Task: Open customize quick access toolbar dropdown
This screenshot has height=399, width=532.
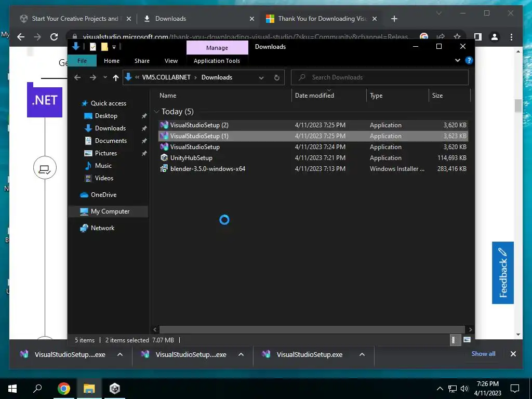Action: [x=114, y=47]
